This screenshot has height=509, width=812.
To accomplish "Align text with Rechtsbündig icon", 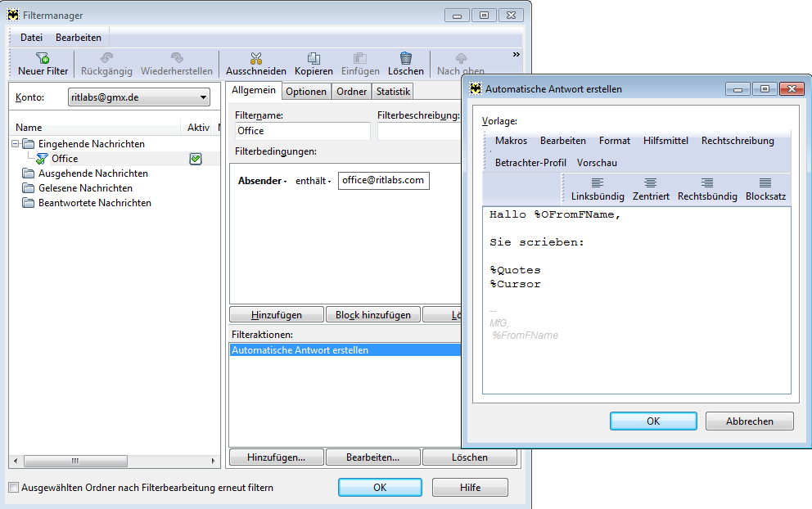I will click(x=707, y=182).
